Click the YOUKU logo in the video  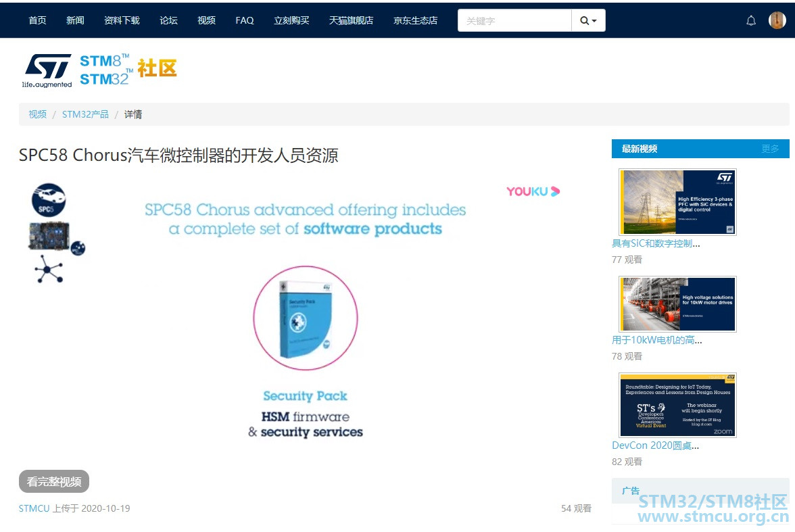[533, 191]
